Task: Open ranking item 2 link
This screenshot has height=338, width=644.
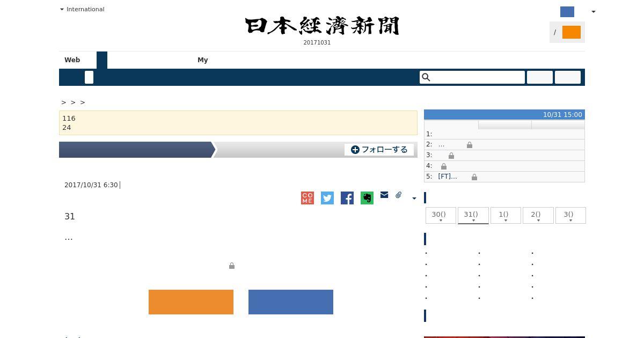Action: pos(441,144)
